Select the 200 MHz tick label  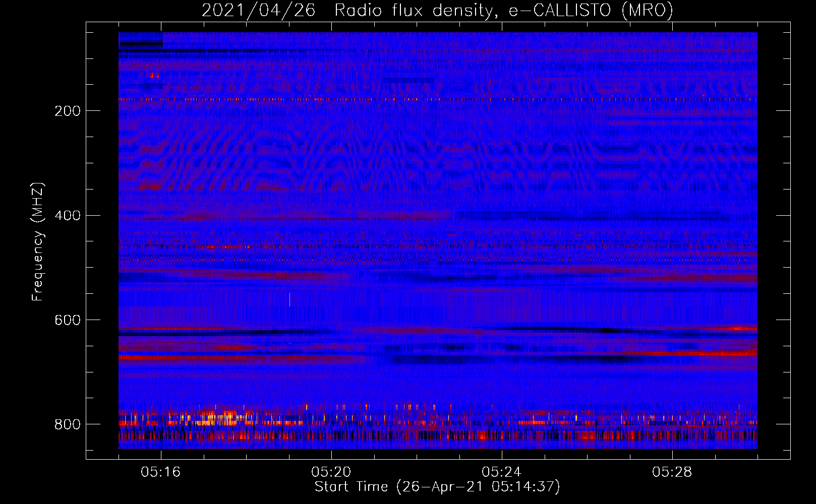68,111
